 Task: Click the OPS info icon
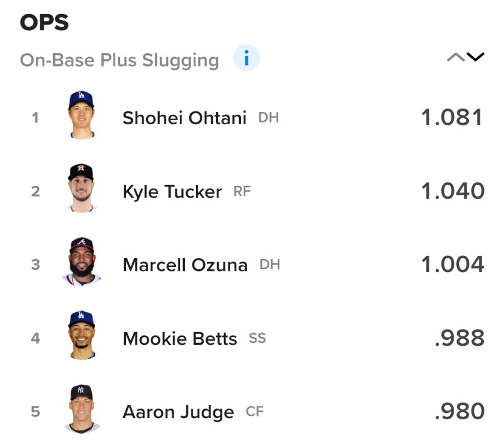point(246,58)
